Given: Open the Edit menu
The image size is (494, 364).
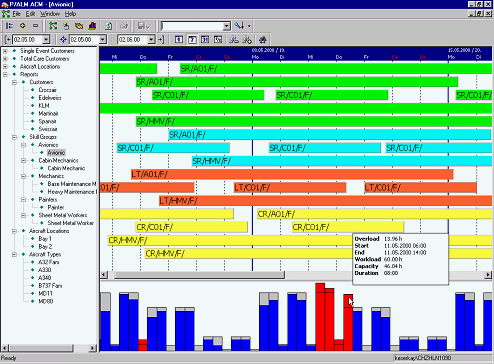Looking at the screenshot, I should pos(30,14).
